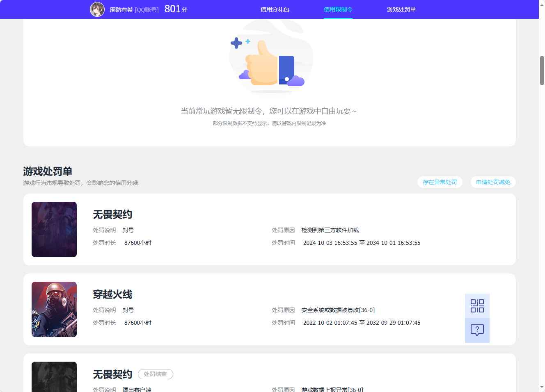Click the reason 安全系统或数据被篡改[36-0]
This screenshot has width=545, height=392.
[x=338, y=310]
